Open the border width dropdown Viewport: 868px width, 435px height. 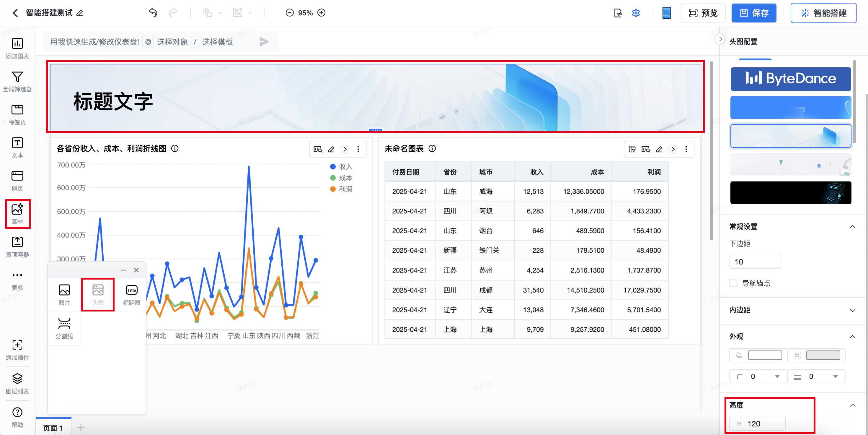(835, 376)
